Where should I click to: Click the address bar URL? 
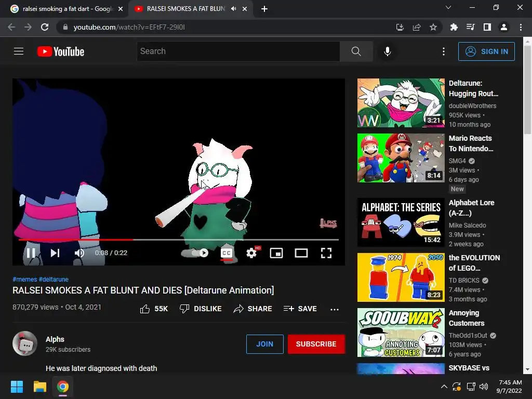[x=129, y=27]
